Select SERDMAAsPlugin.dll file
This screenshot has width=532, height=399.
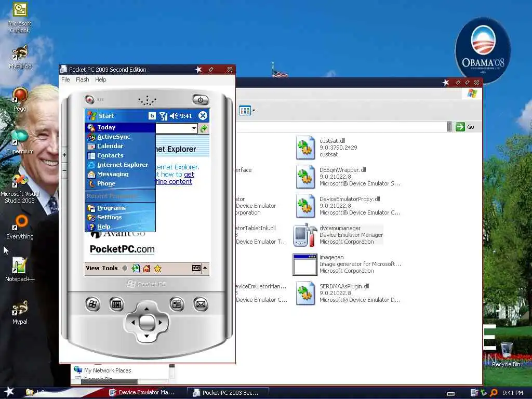pyautogui.click(x=349, y=293)
